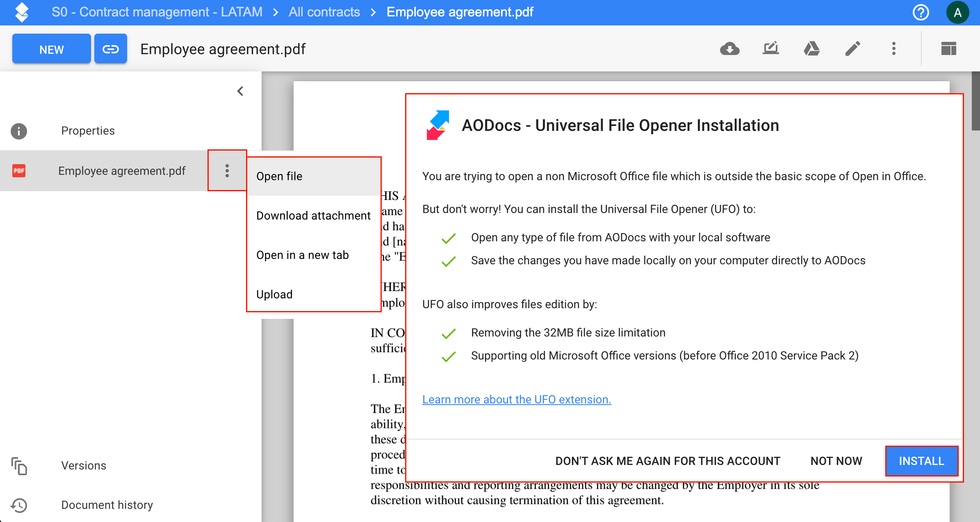This screenshot has height=522, width=980.
Task: Click the Properties info icon
Action: pyautogui.click(x=19, y=131)
